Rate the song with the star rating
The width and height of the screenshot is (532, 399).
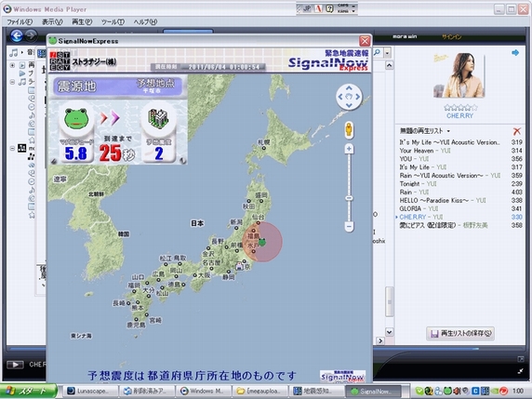(x=460, y=108)
